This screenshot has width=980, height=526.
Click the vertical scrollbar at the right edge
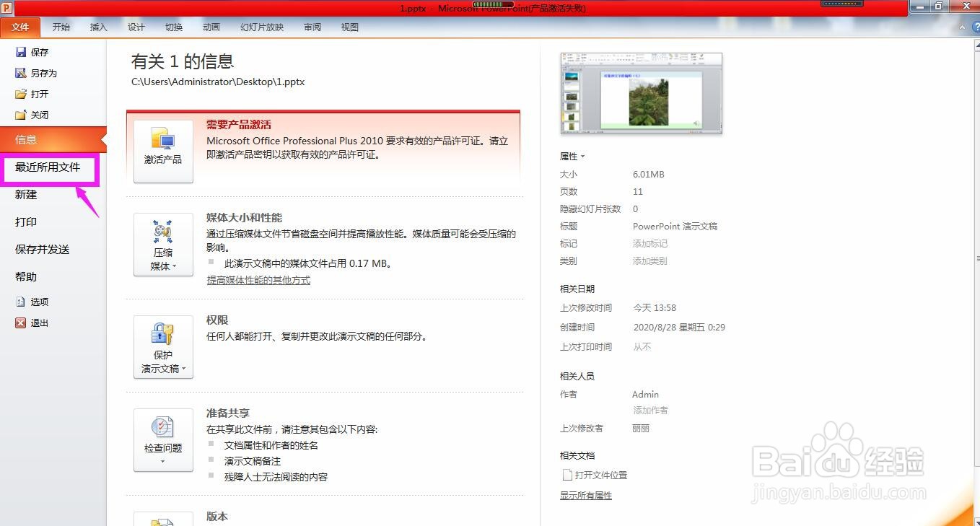point(976,260)
